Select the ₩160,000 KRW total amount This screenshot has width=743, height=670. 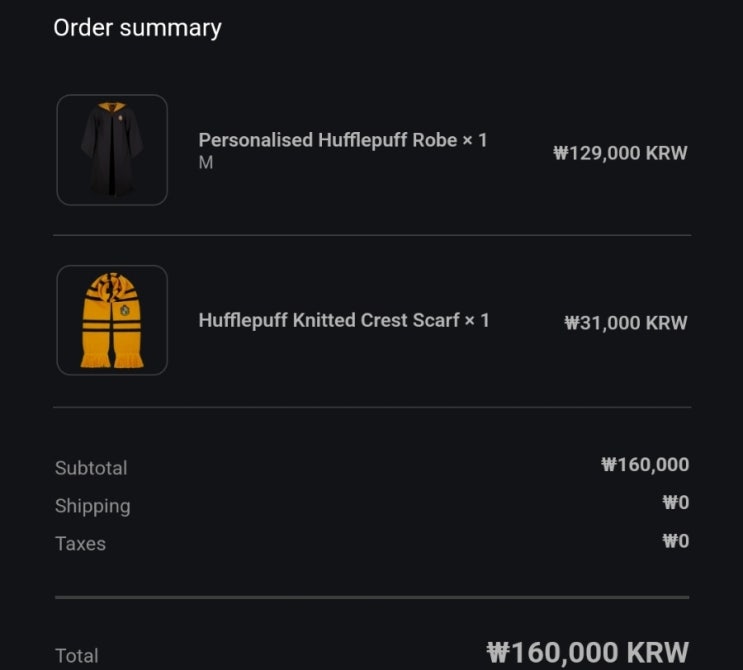pyautogui.click(x=587, y=653)
